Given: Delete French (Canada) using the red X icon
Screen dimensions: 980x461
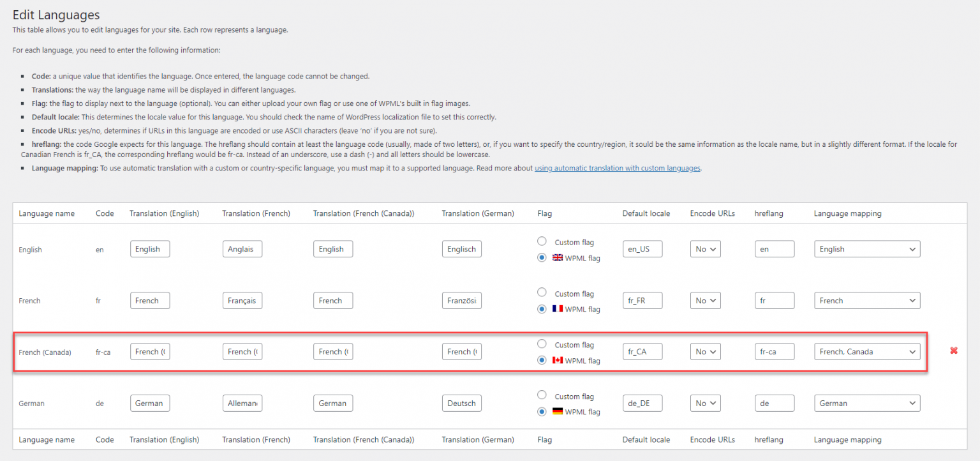Looking at the screenshot, I should pyautogui.click(x=953, y=351).
